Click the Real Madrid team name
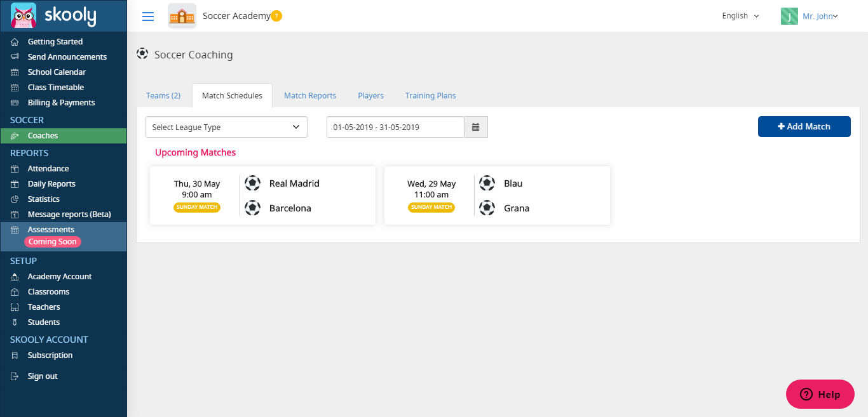Image resolution: width=868 pixels, height=417 pixels. tap(294, 183)
